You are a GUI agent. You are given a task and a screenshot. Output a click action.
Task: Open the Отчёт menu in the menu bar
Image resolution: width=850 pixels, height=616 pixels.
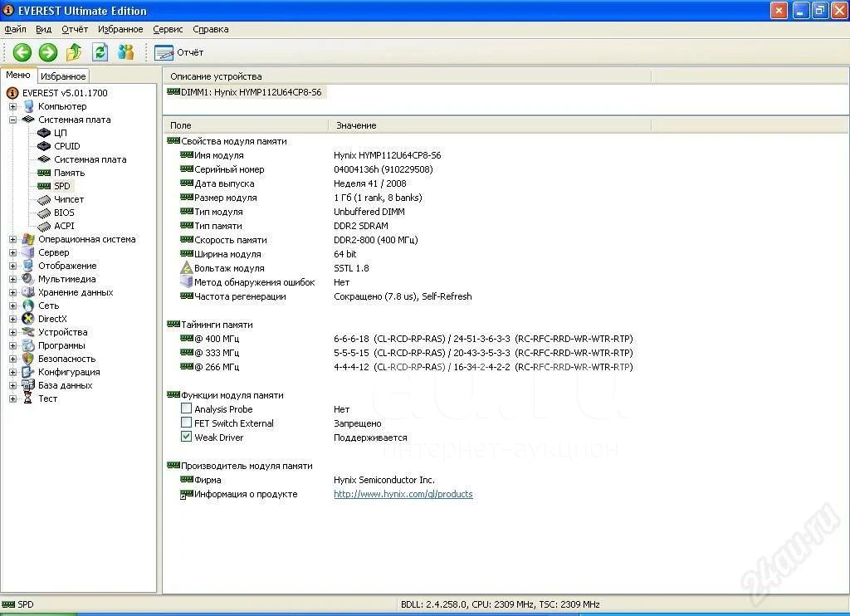pos(75,29)
